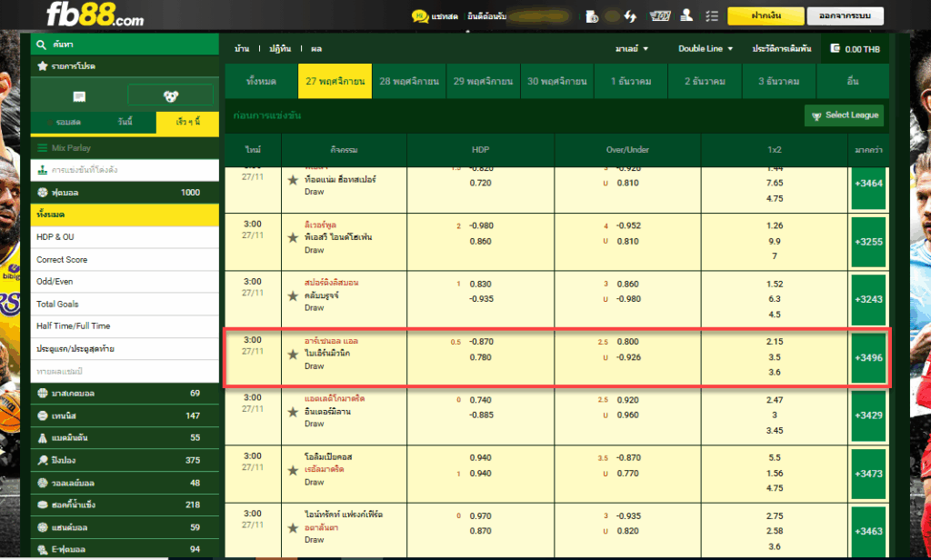Click Olympiacos 1x2 odds 5.5
The height and width of the screenshot is (560, 931).
(x=775, y=458)
